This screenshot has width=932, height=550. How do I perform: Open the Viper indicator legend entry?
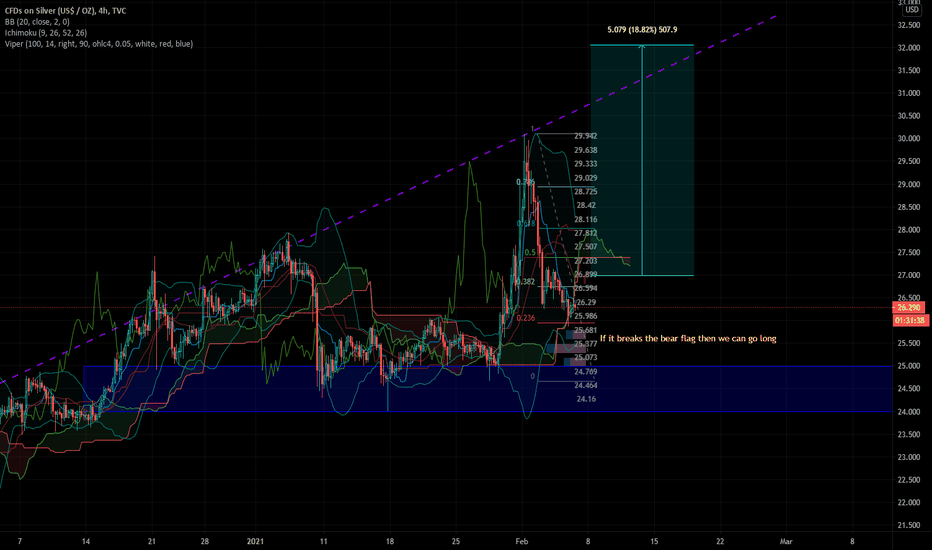point(99,44)
